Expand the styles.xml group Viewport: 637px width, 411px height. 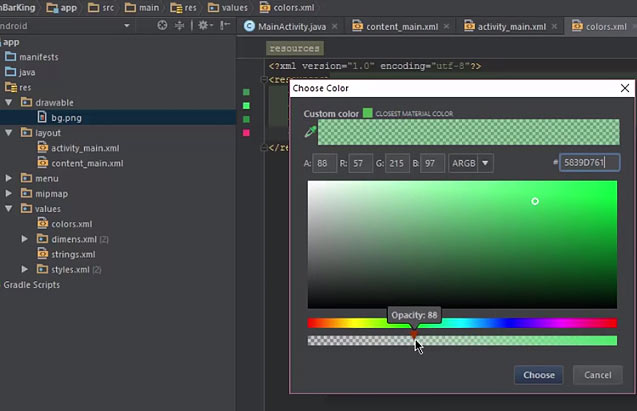[x=24, y=269]
